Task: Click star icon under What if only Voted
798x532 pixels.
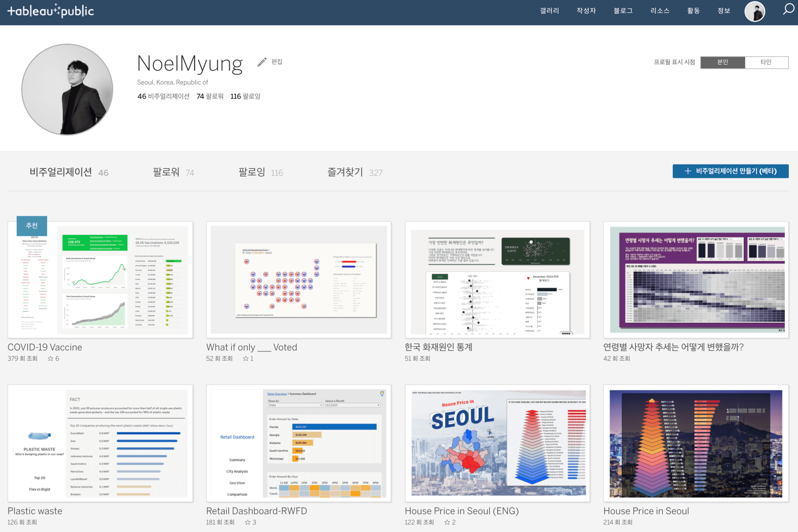Action: coord(246,358)
